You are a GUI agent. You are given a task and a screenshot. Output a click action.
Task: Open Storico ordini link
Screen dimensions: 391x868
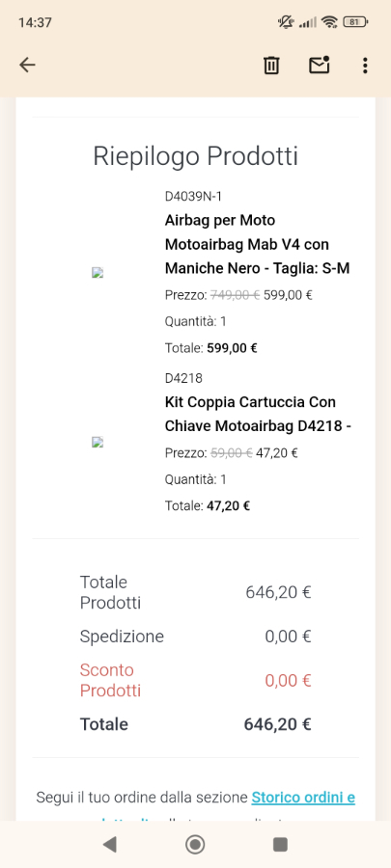303,798
